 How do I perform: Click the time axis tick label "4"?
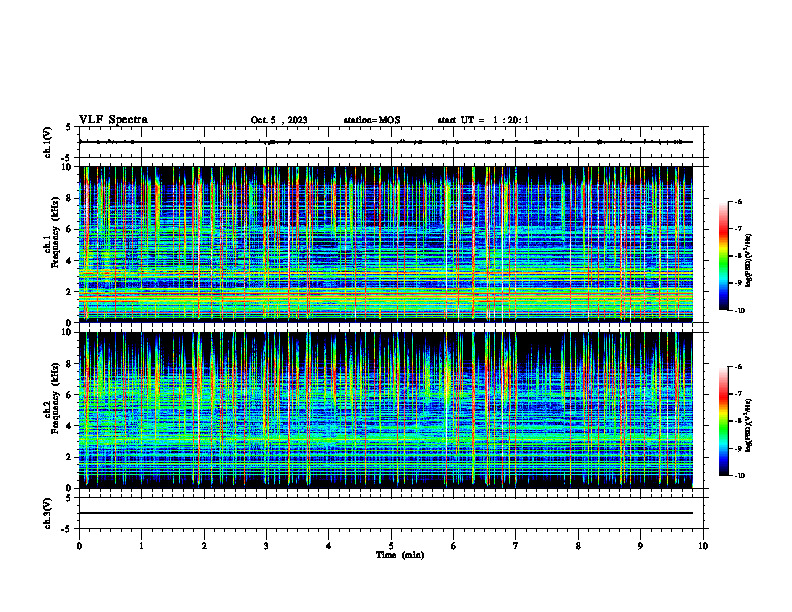coord(329,546)
